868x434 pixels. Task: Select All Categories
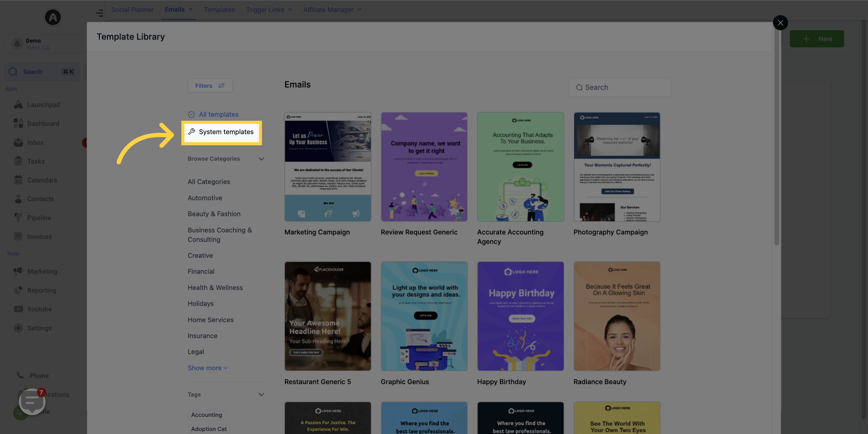click(x=209, y=182)
